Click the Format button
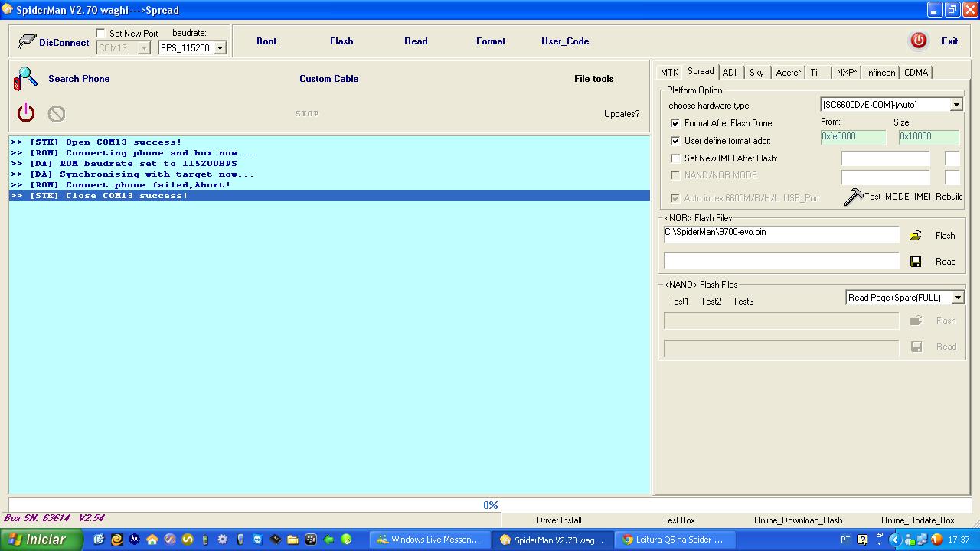This screenshot has height=551, width=980. pyautogui.click(x=491, y=41)
